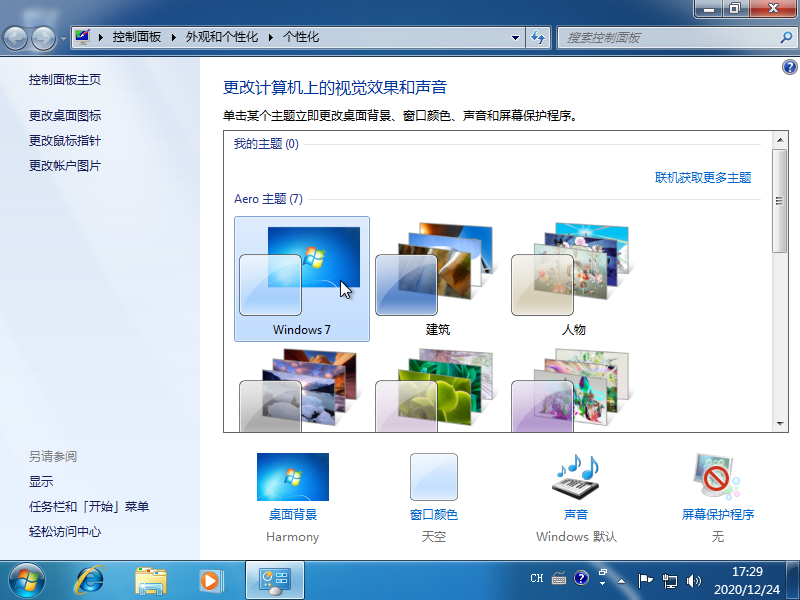Click the refresh icon beside the address bar
The height and width of the screenshot is (600, 800).
pos(539,37)
